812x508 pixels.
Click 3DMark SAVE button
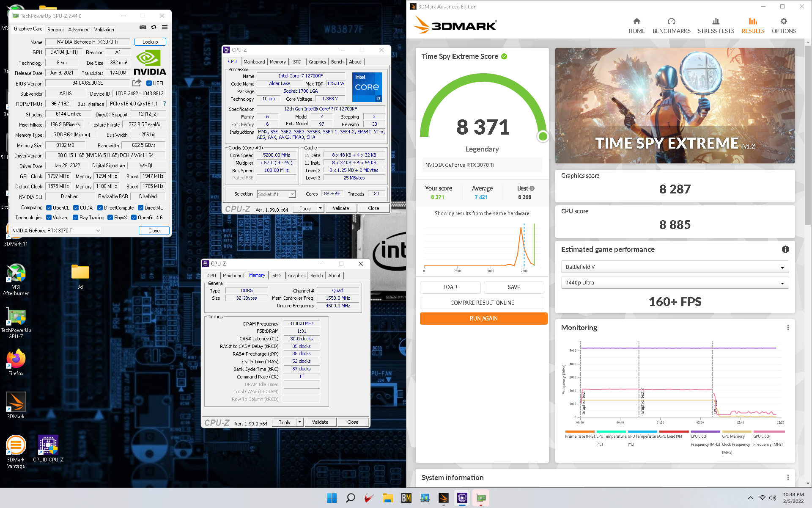tap(514, 287)
